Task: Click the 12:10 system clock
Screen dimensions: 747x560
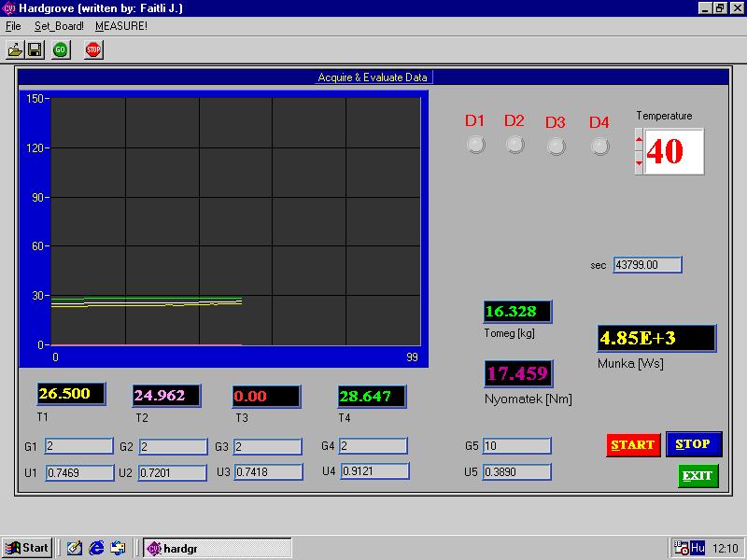Action: click(x=726, y=549)
